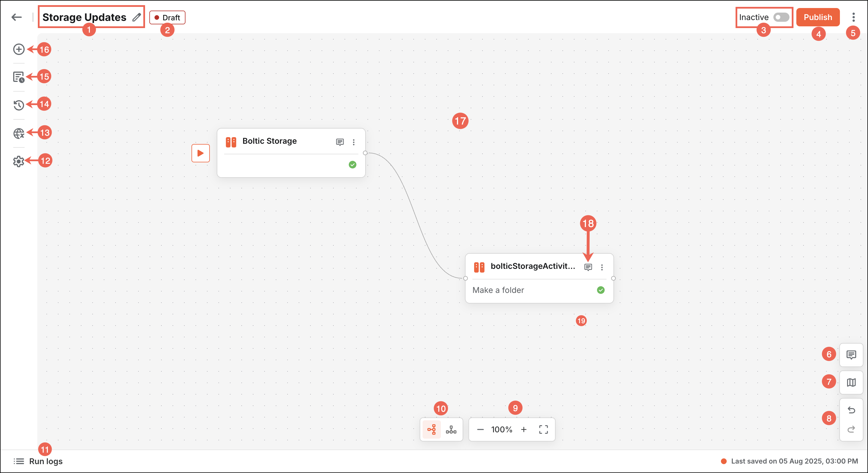Click the add node plus icon in sidebar

(x=19, y=49)
